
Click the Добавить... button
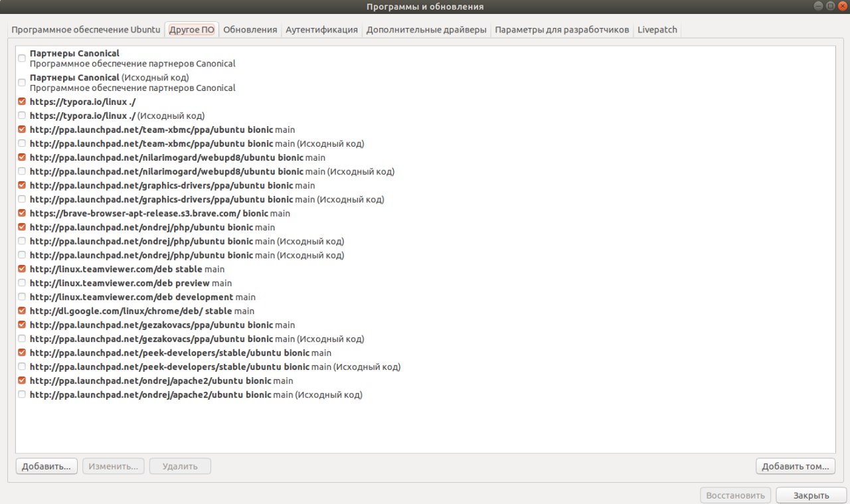pos(46,466)
